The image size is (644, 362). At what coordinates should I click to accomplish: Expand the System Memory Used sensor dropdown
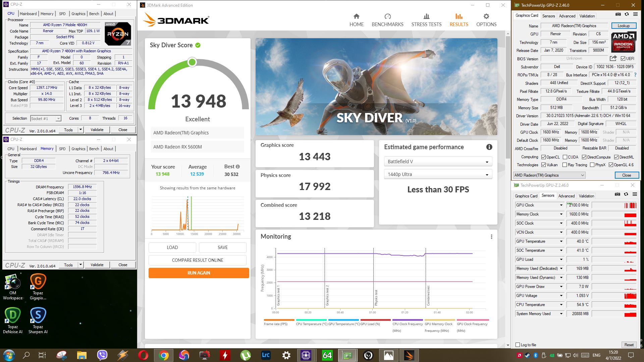pyautogui.click(x=561, y=314)
